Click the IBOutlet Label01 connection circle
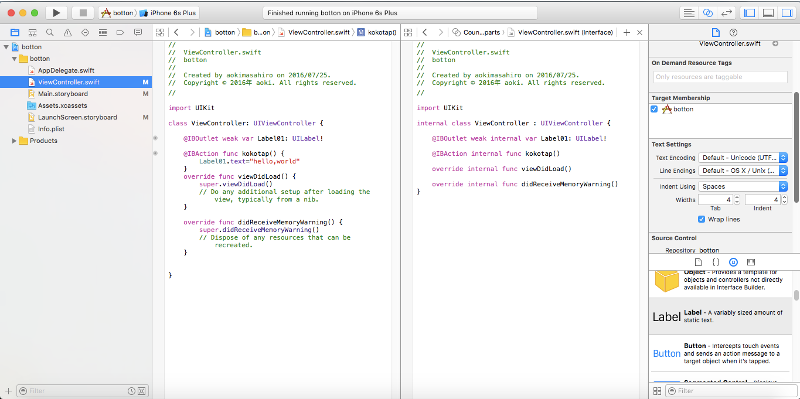This screenshot has height=399, width=800. point(156,138)
